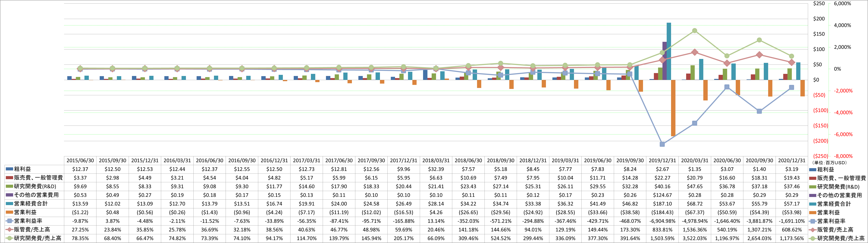Select the 2018/03/31 date header
Image resolution: width=868 pixels, height=243 pixels.
click(x=436, y=161)
